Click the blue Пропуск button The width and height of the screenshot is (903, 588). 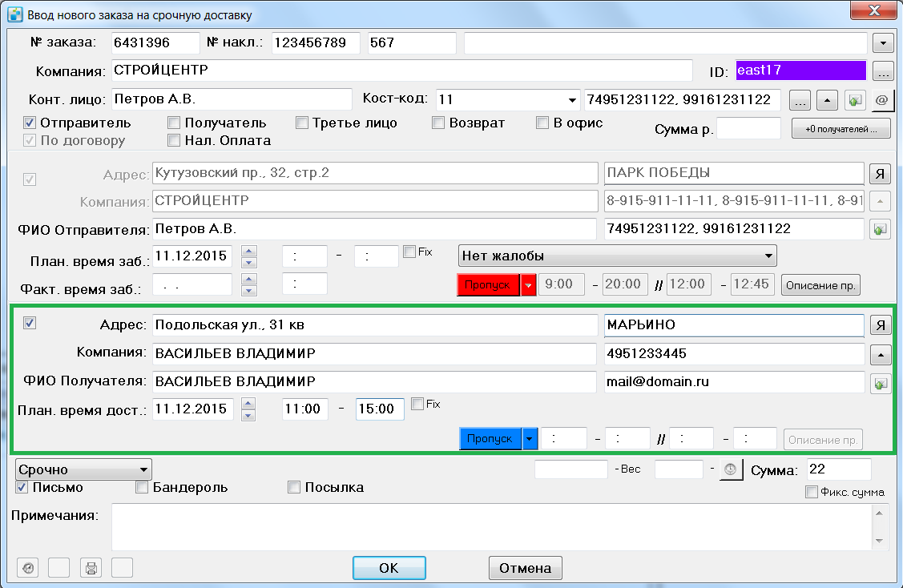[490, 439]
